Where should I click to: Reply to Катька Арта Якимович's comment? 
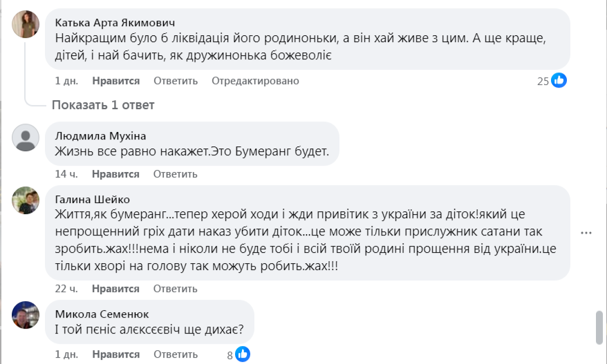tap(176, 81)
